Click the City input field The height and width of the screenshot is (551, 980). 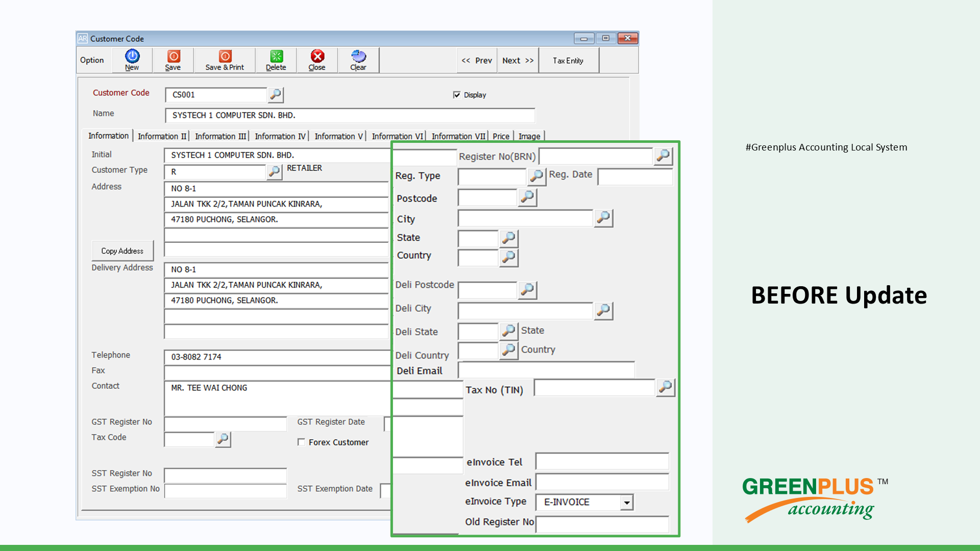(526, 218)
